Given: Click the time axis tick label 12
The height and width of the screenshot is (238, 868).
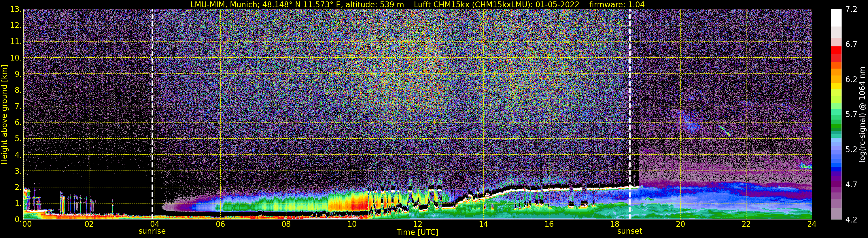Looking at the screenshot, I should click(x=417, y=224).
